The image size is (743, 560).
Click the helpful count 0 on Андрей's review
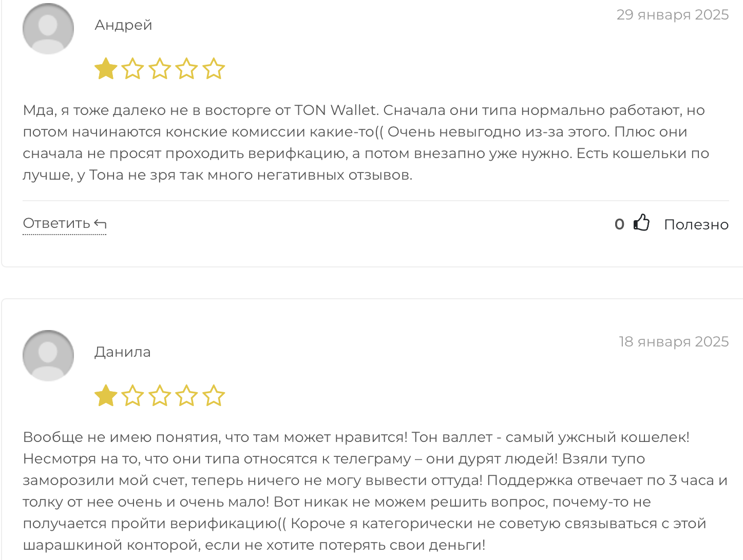coord(620,224)
